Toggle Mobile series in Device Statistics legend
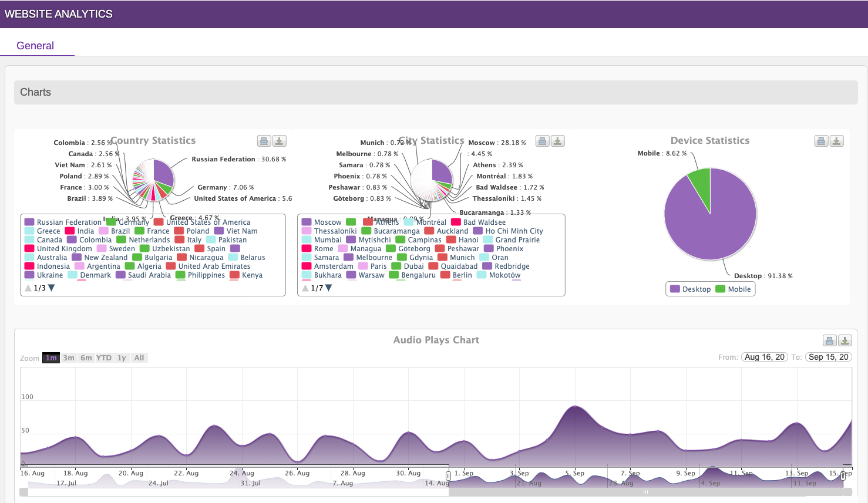868x503 pixels. [x=734, y=289]
